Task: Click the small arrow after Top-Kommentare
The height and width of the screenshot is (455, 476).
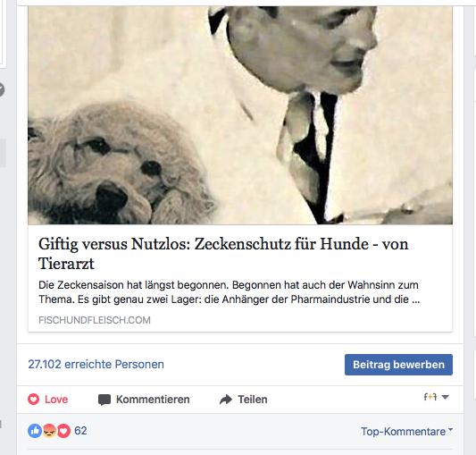Action: coord(450,429)
